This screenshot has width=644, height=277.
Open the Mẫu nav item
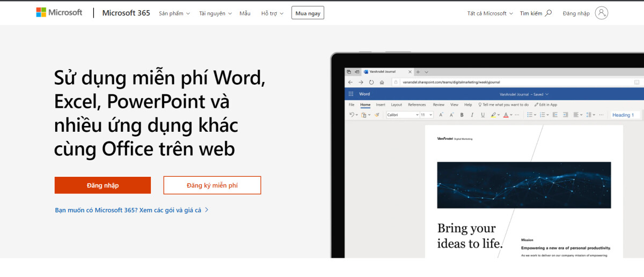point(245,13)
